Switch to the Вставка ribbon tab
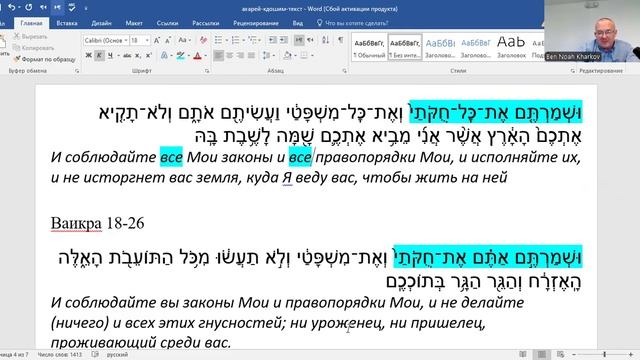The width and height of the screenshot is (640, 360). click(67, 23)
